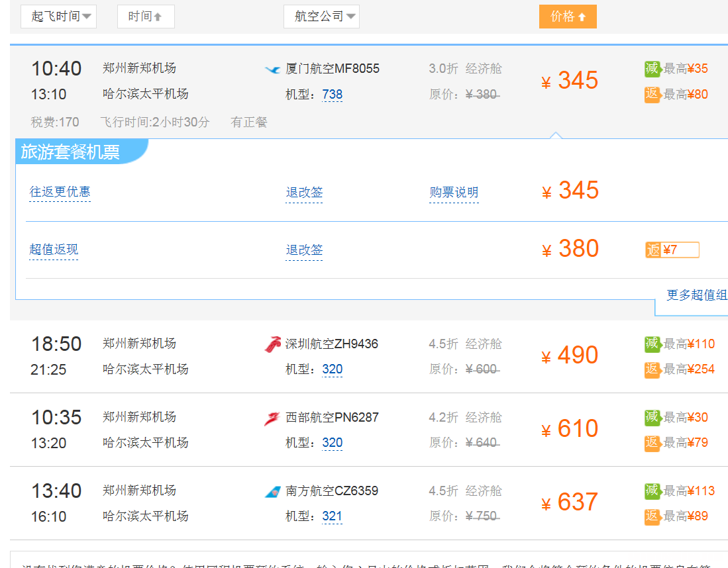Click flight name 西部航空PN6287
The height and width of the screenshot is (568, 728).
tap(332, 417)
